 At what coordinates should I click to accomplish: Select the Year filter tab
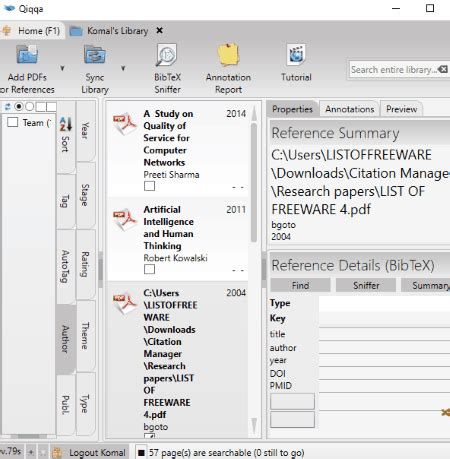(x=86, y=131)
